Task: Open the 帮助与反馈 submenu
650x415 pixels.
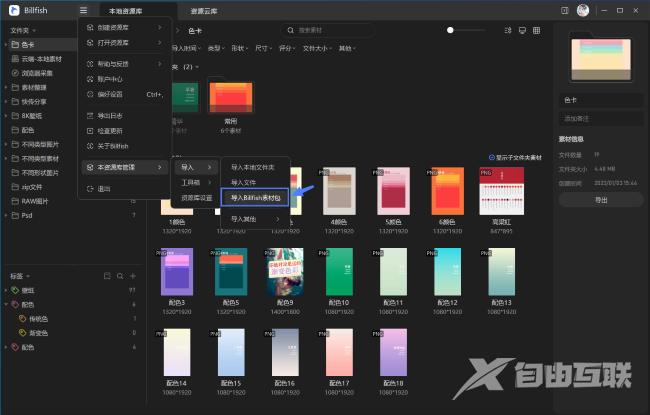Action: [x=124, y=63]
